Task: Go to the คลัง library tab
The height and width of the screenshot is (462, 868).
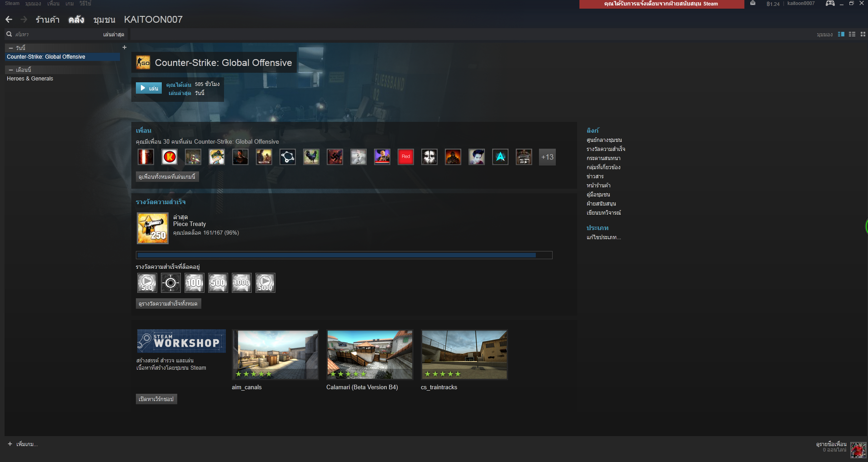Action: pos(76,20)
